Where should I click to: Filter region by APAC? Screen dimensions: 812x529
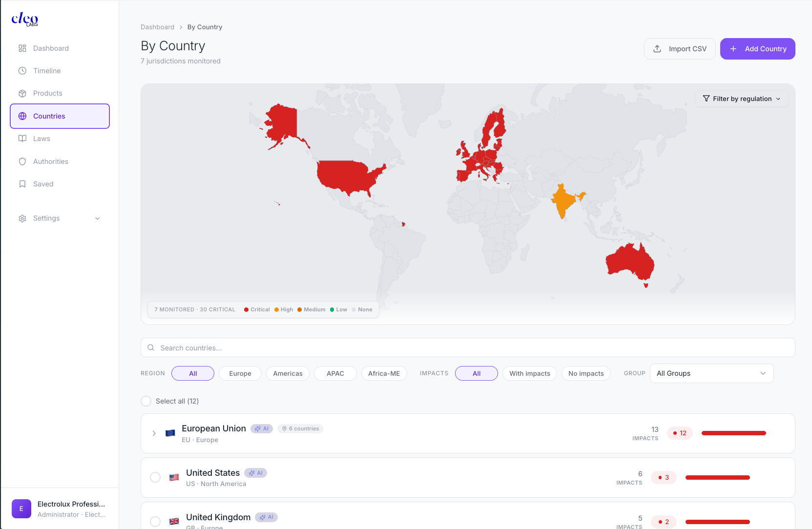[x=335, y=373]
